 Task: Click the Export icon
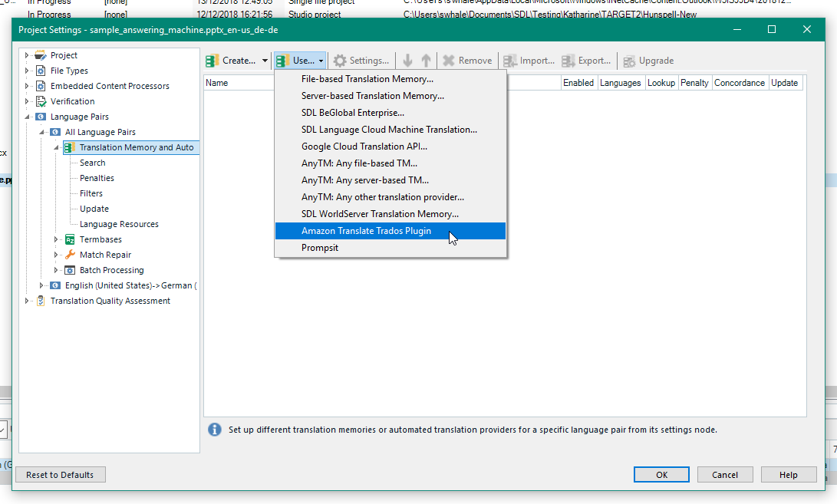[568, 61]
